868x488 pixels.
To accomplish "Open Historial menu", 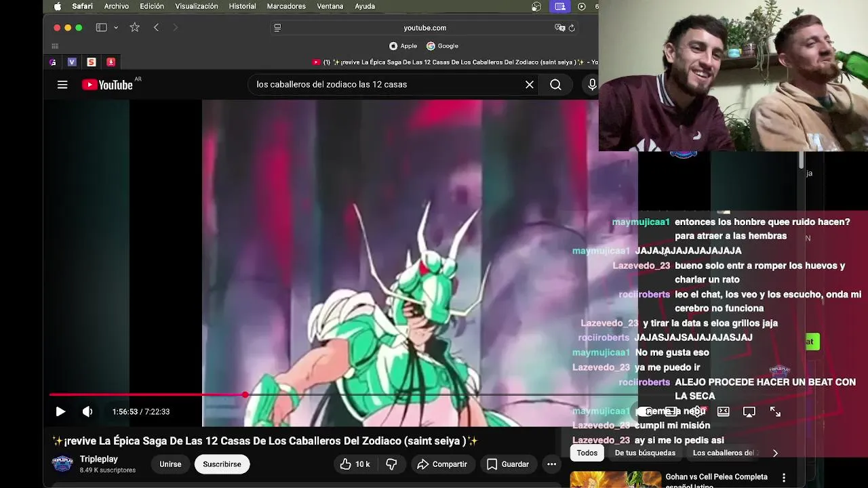I will [x=242, y=6].
